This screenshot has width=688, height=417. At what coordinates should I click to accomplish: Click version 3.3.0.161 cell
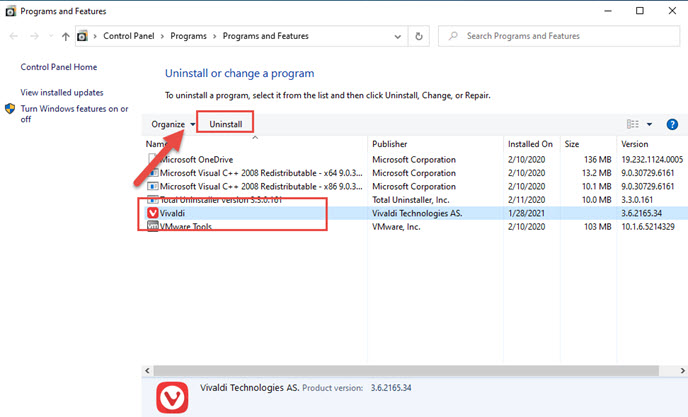[637, 200]
